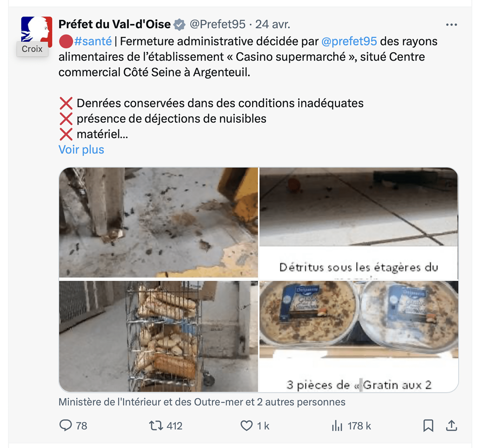478x448 pixels.
Task: Open the Détritus sous les étagères photo
Action: [x=359, y=223]
